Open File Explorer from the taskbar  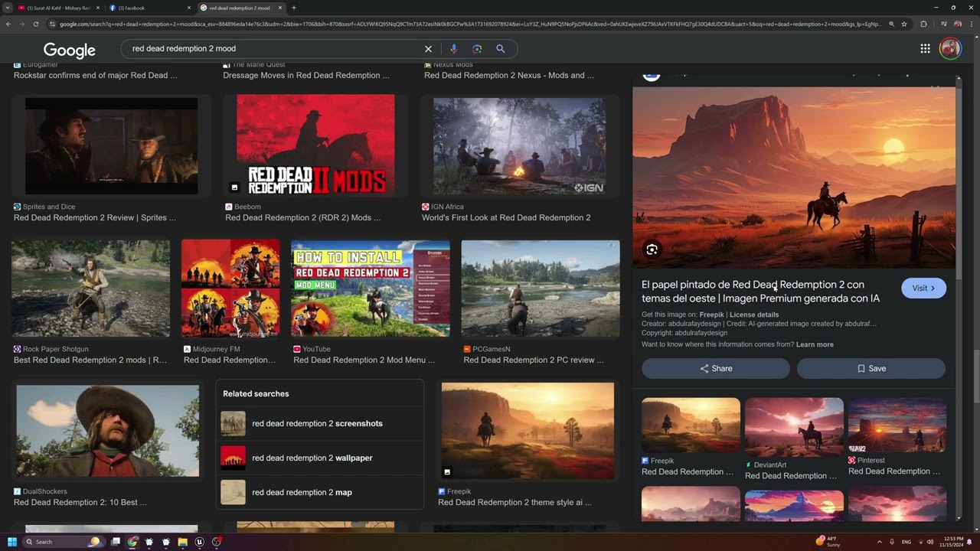pos(182,542)
